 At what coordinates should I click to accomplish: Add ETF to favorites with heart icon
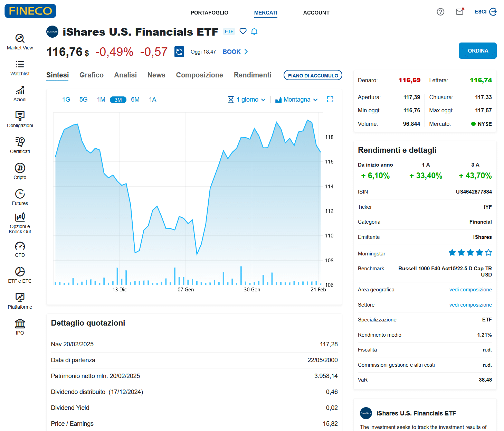(x=243, y=31)
